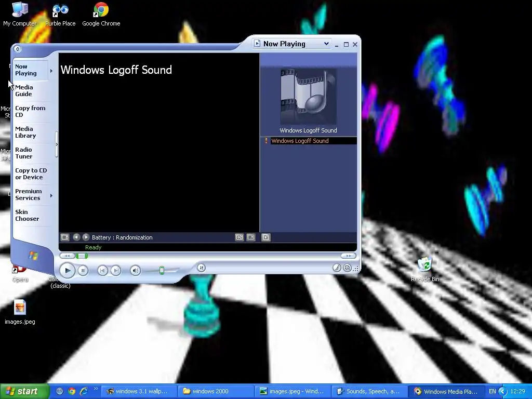Click the 12:29 system clock
This screenshot has width=532, height=399.
(x=518, y=391)
